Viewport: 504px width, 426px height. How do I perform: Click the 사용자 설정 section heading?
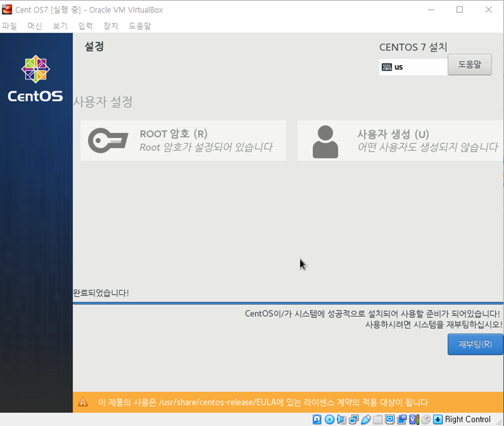click(103, 102)
